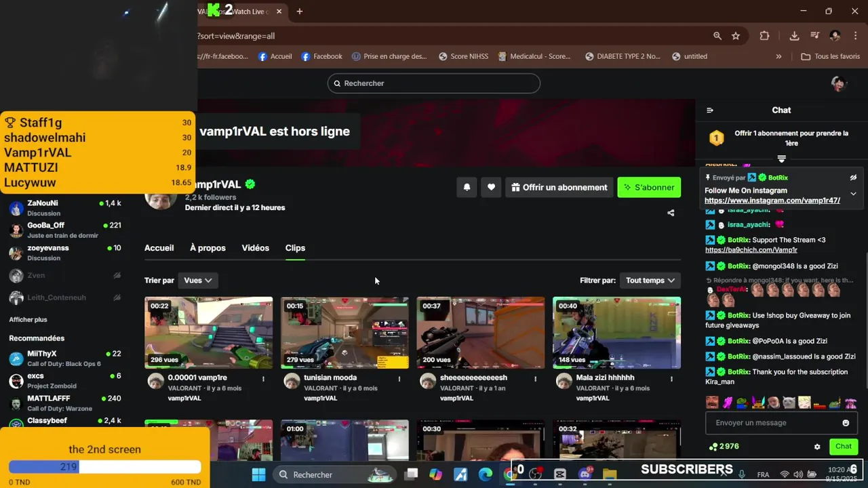This screenshot has width=868, height=488.
Task: Click Afficher plus in sidebar
Action: point(28,319)
